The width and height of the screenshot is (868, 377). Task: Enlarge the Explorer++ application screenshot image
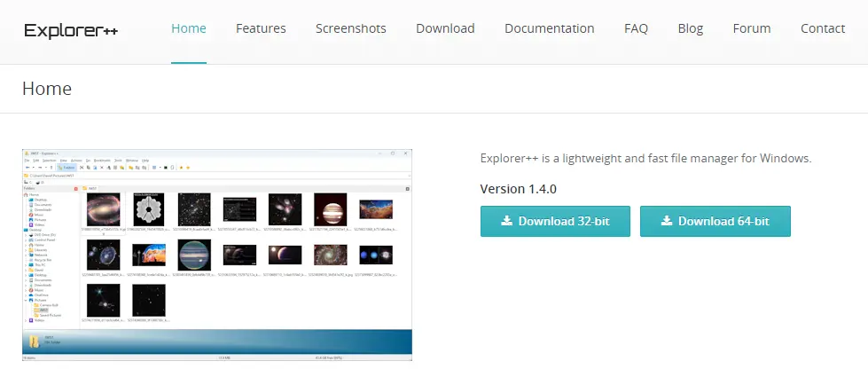pos(217,255)
